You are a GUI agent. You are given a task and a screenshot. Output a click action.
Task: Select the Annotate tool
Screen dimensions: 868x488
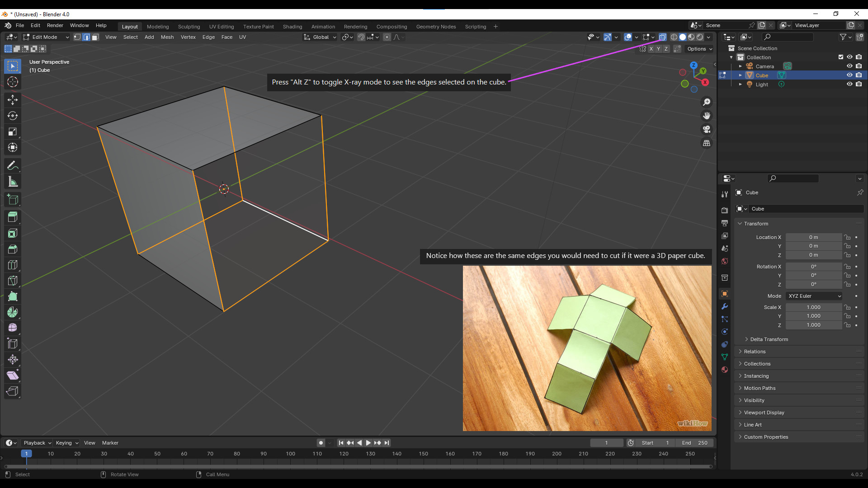pyautogui.click(x=13, y=166)
